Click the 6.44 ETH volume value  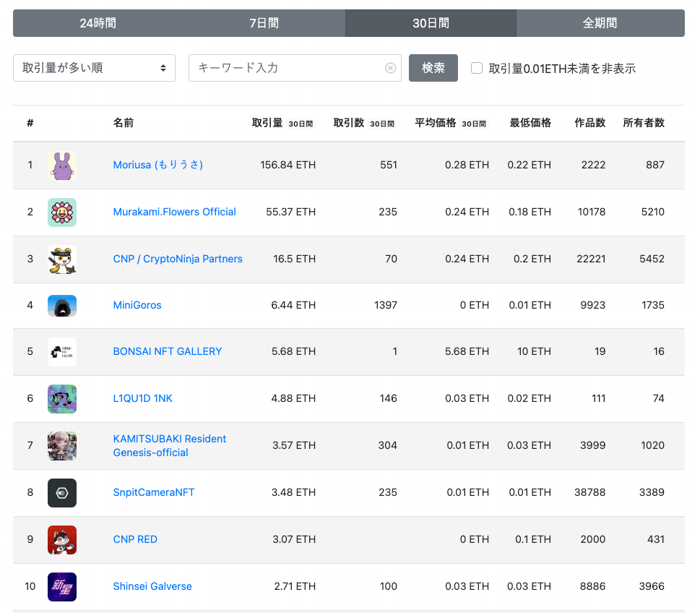[293, 305]
